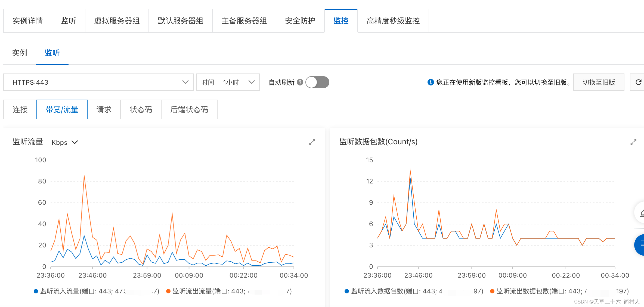Open the 时间 1小时 range dropdown
The image size is (644, 307).
[x=228, y=82]
